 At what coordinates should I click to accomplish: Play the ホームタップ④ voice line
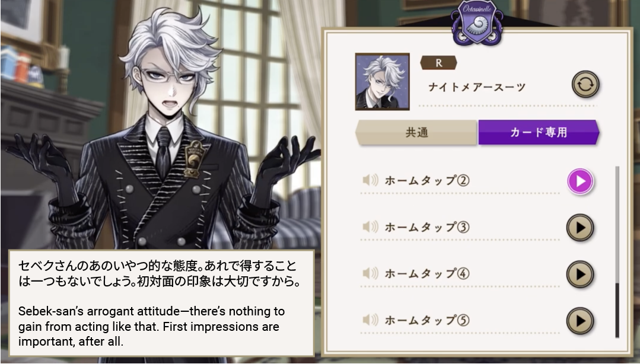pos(580,274)
